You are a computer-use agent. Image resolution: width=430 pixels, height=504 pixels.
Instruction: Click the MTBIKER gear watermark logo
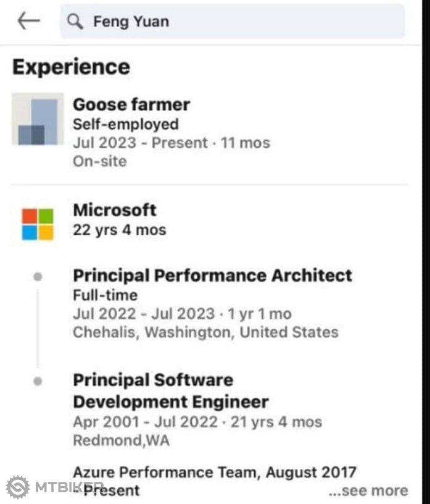tap(18, 487)
